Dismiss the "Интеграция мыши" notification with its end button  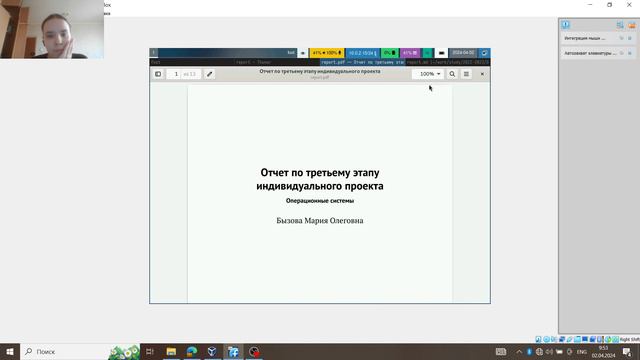click(630, 38)
